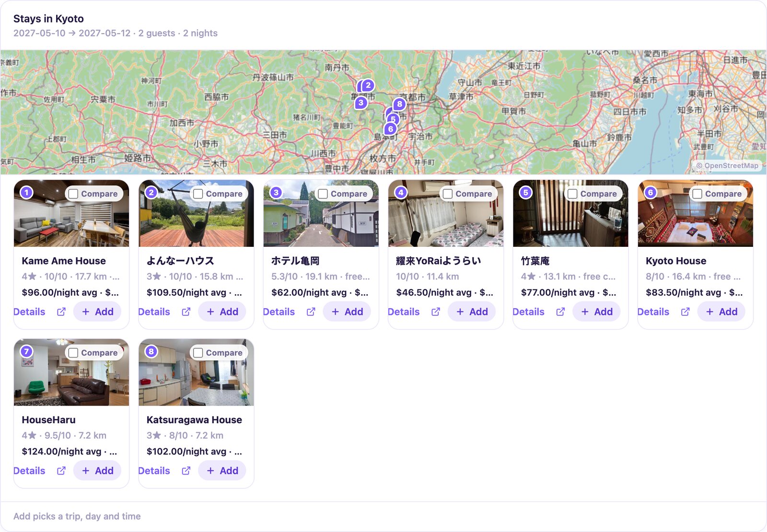Open Details for HouseHaru
The height and width of the screenshot is (532, 767).
[x=29, y=471]
